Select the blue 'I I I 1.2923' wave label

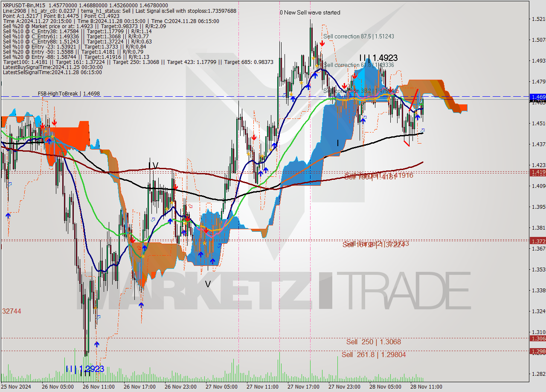coord(85,369)
